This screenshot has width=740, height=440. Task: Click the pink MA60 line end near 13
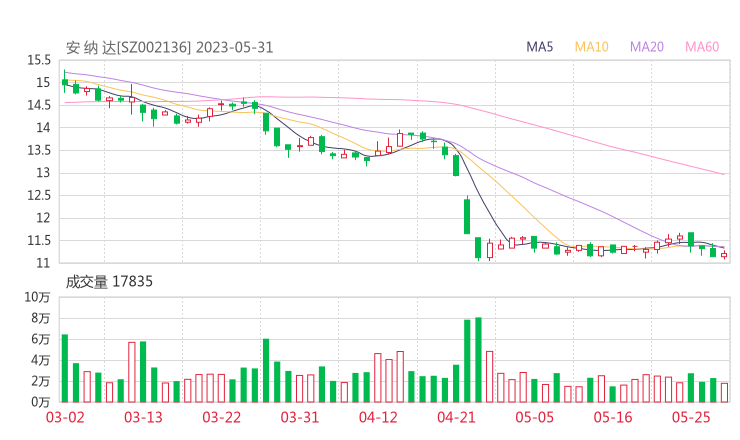click(722, 174)
